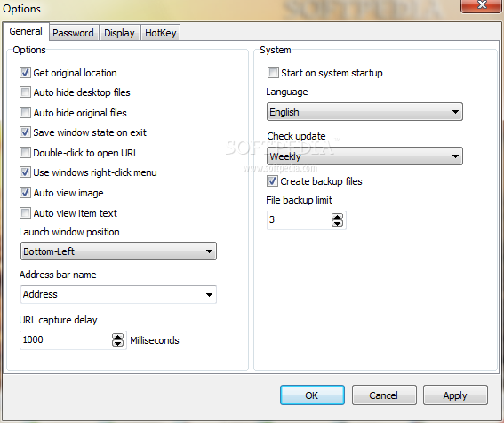Increase File backup limit value

[x=337, y=217]
